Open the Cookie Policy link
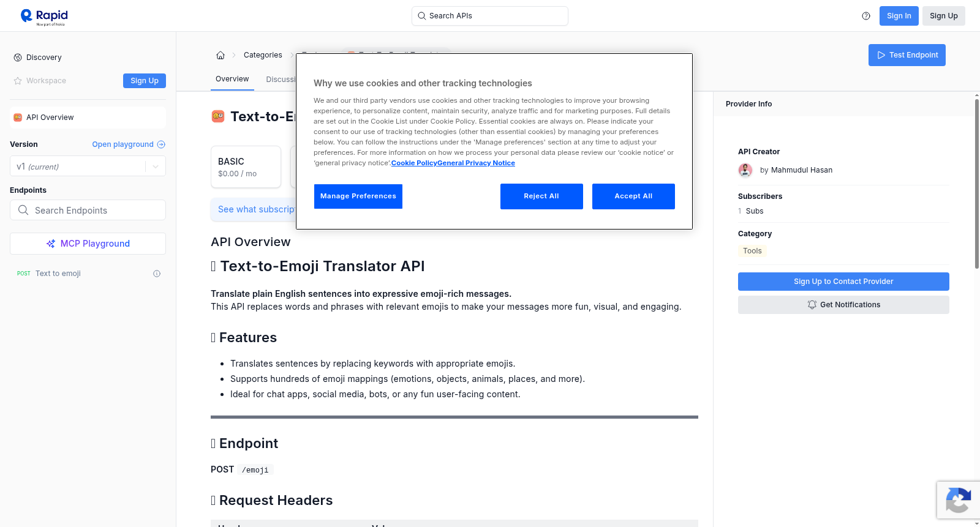 tap(414, 163)
